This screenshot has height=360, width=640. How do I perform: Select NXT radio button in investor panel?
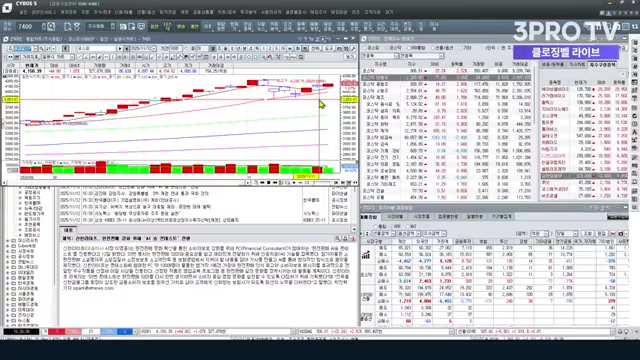[408, 226]
